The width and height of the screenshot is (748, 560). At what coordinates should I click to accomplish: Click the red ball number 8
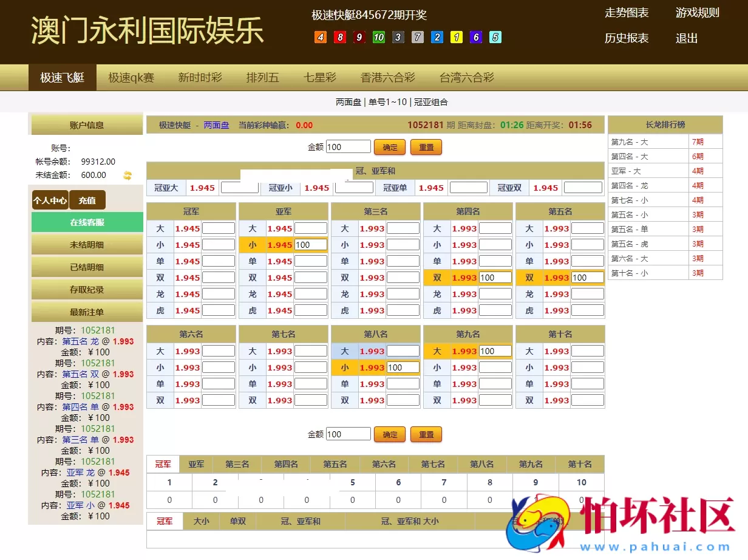pyautogui.click(x=340, y=37)
